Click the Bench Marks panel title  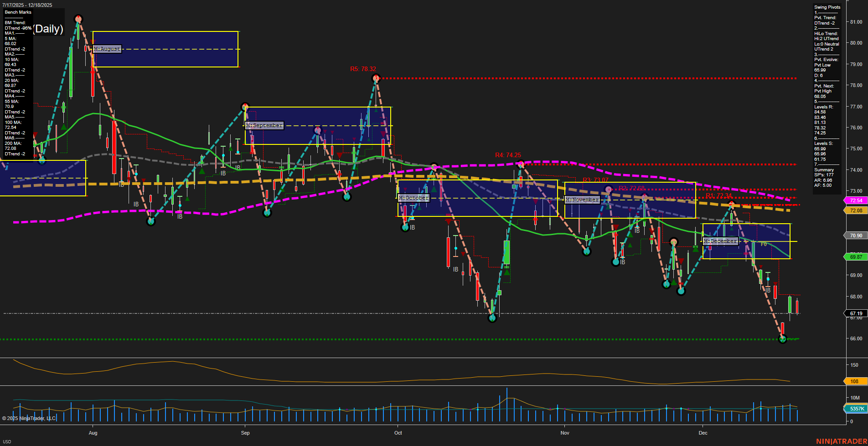(x=17, y=12)
